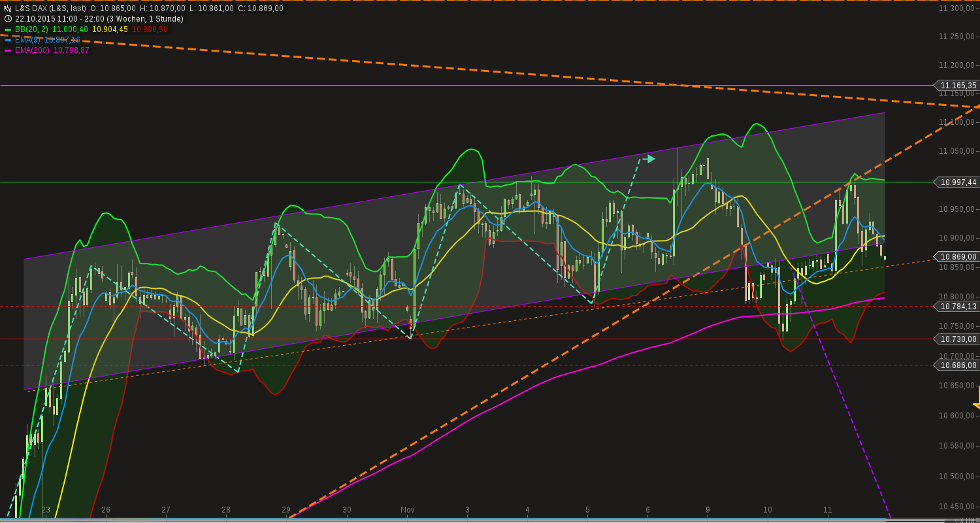Click the yellow middle band value 10.904,45
The image size is (980, 523).
[x=110, y=29]
